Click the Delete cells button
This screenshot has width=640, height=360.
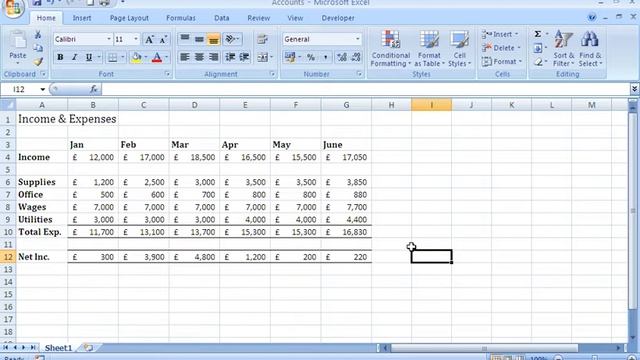(501, 48)
